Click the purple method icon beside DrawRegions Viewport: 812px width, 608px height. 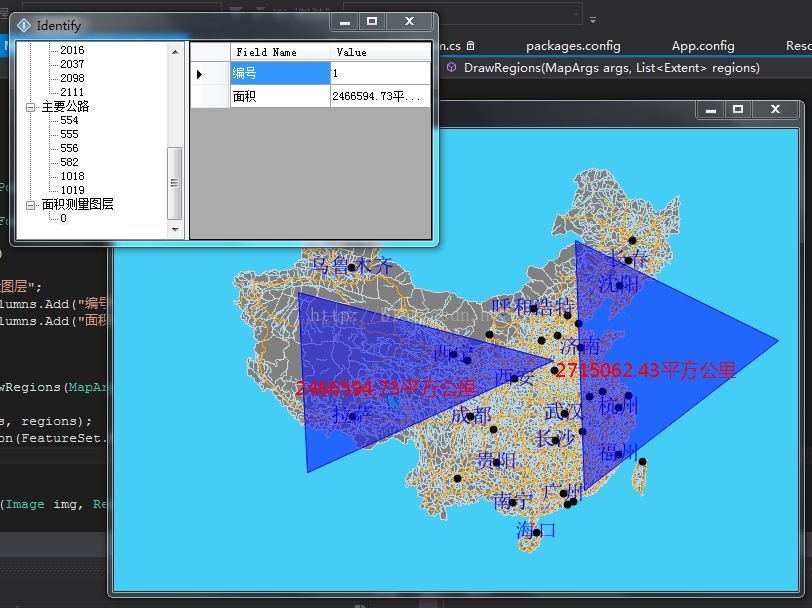tap(452, 66)
